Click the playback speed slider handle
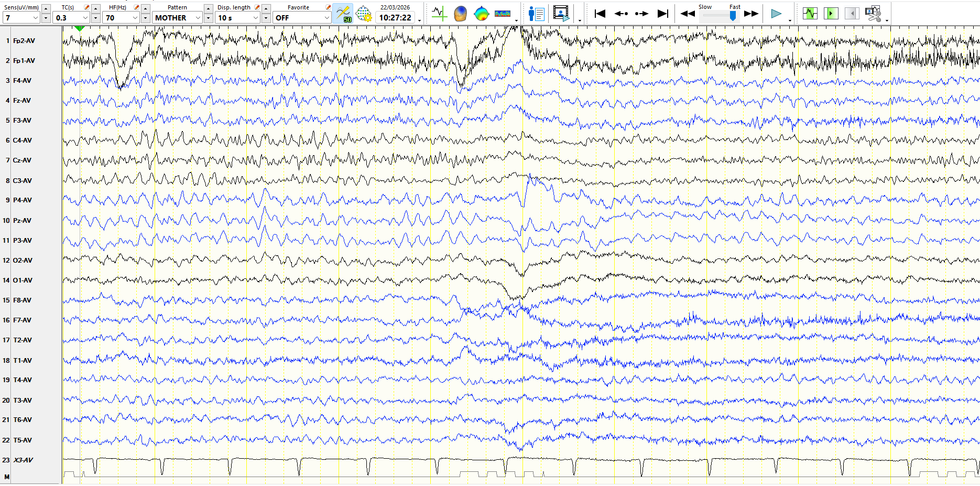The image size is (980, 486). pyautogui.click(x=733, y=16)
